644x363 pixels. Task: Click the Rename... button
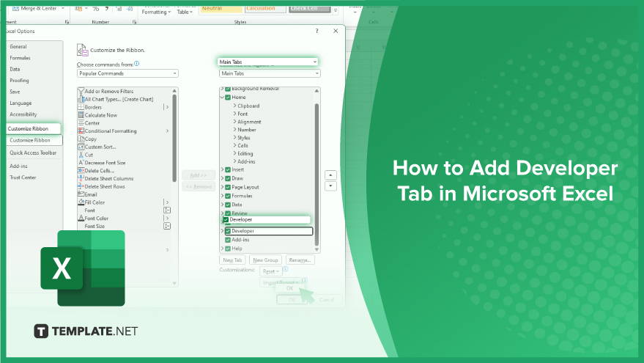click(x=300, y=260)
